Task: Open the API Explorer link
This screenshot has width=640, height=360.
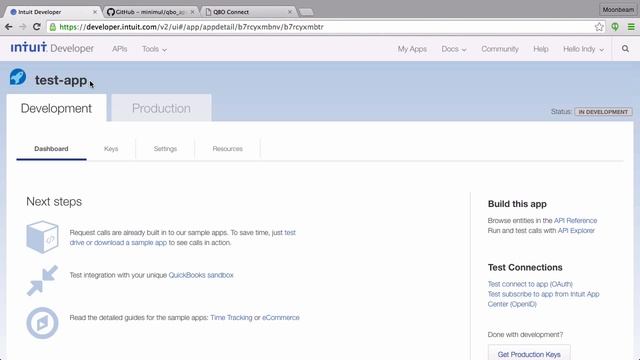Action: tap(576, 231)
